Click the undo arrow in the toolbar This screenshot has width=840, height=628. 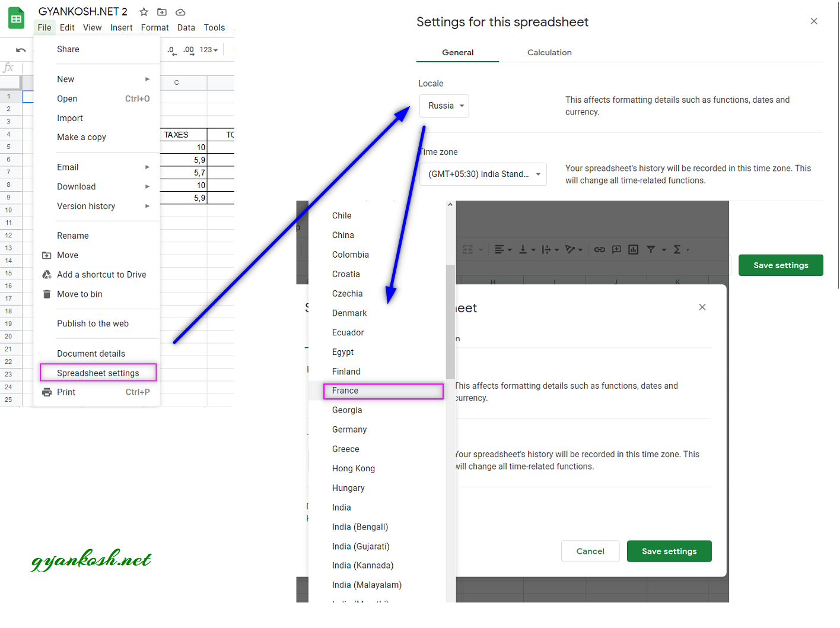tap(21, 50)
